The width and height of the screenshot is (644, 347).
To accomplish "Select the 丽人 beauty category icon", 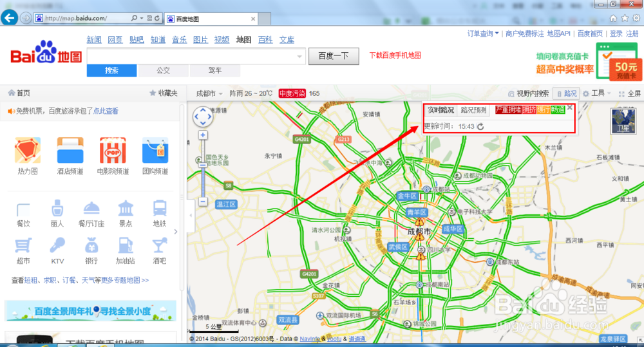I will click(57, 208).
